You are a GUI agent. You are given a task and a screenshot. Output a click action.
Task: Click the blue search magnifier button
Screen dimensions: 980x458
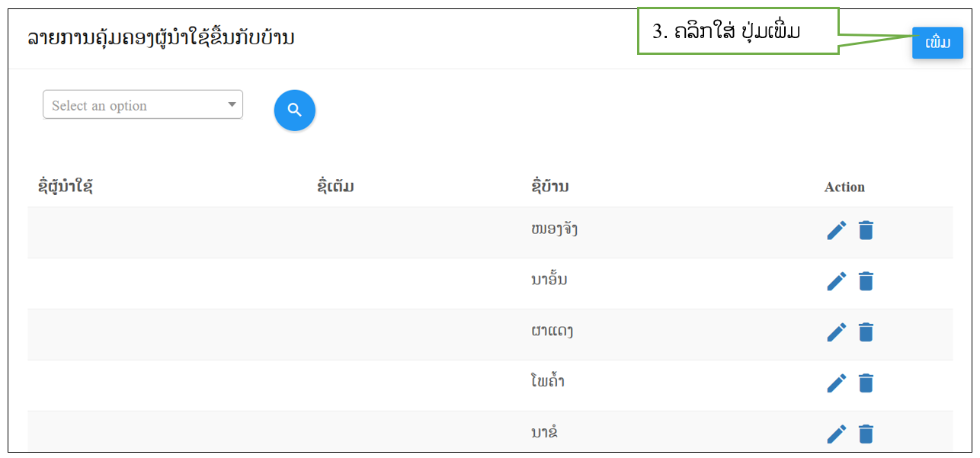[x=294, y=110]
